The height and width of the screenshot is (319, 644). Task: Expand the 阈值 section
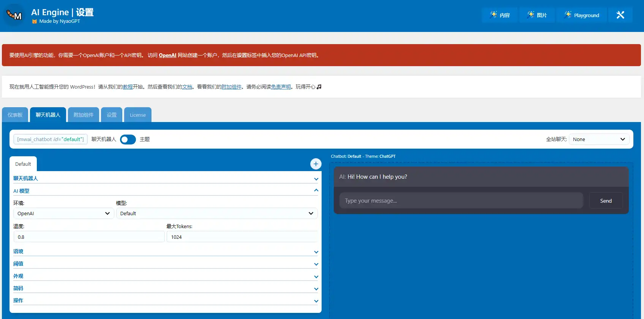(x=166, y=263)
